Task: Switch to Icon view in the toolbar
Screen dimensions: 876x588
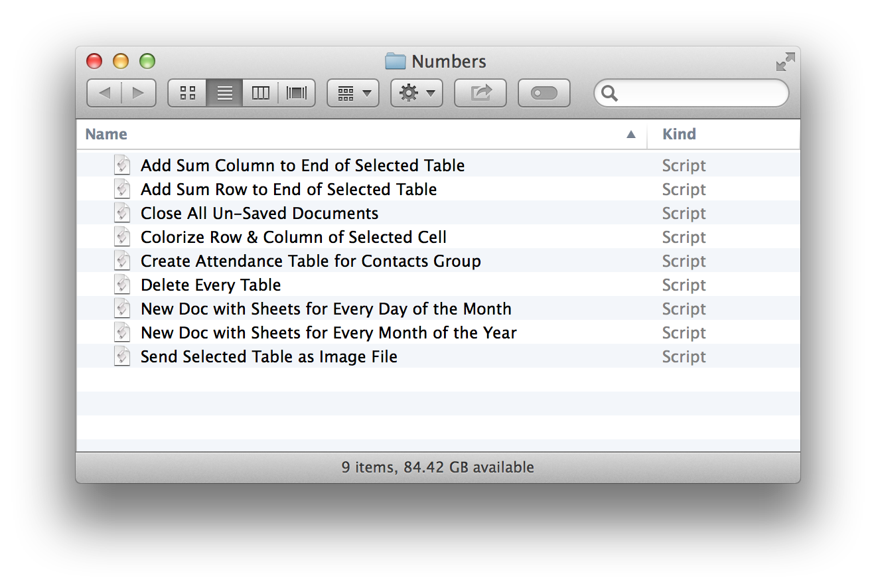Action: pyautogui.click(x=186, y=93)
